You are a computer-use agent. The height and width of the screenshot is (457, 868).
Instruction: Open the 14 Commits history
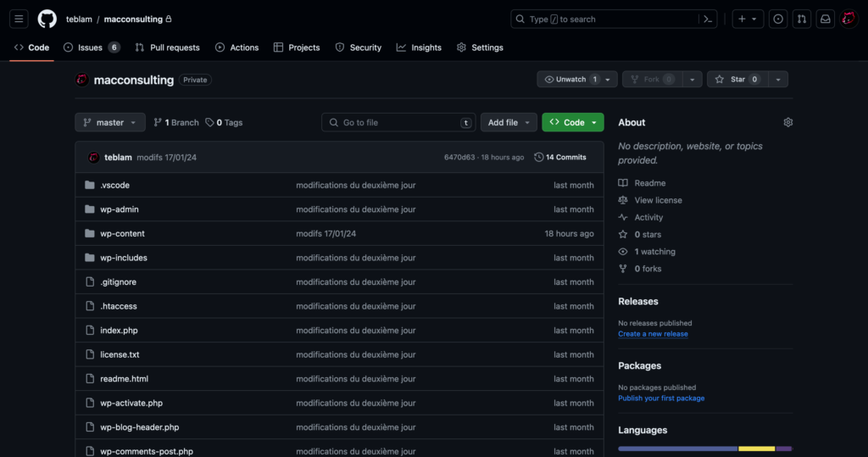[x=560, y=158]
